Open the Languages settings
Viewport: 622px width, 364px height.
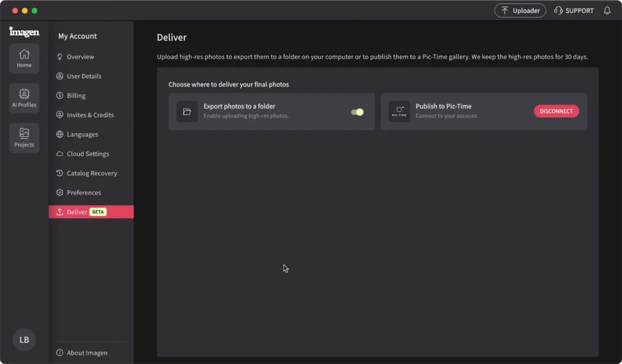82,135
